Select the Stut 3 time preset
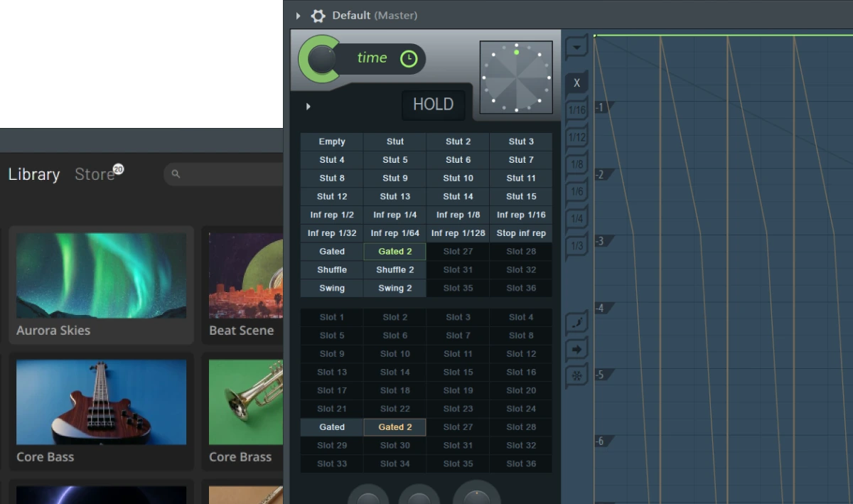Viewport: 853px width, 504px height. (521, 141)
